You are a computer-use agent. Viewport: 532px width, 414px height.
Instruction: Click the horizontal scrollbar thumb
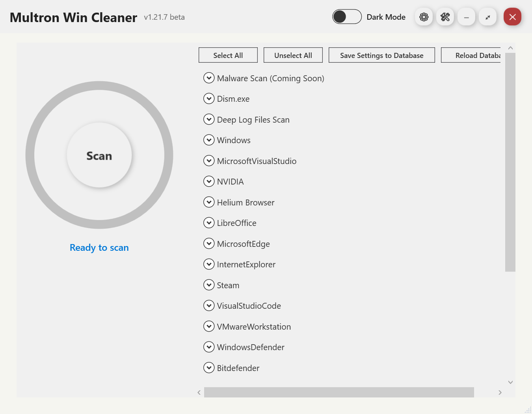point(339,392)
